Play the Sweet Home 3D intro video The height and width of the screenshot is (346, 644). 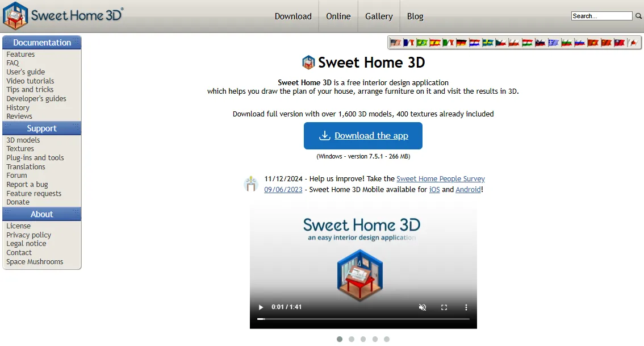pos(261,307)
